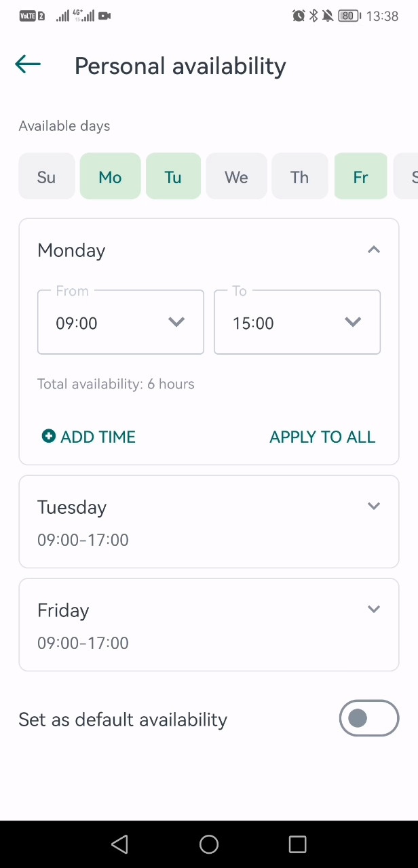This screenshot has width=418, height=868.
Task: Deselect Friday day chip
Action: tap(360, 177)
